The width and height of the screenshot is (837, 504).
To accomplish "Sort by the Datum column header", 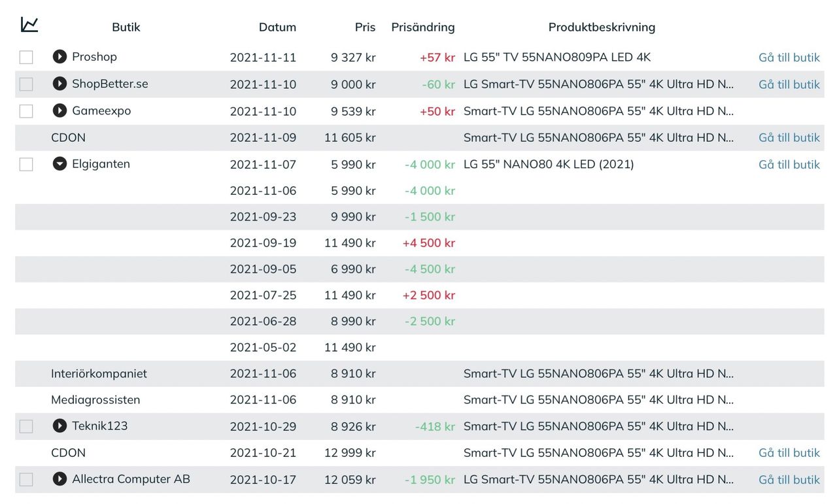I will (277, 27).
